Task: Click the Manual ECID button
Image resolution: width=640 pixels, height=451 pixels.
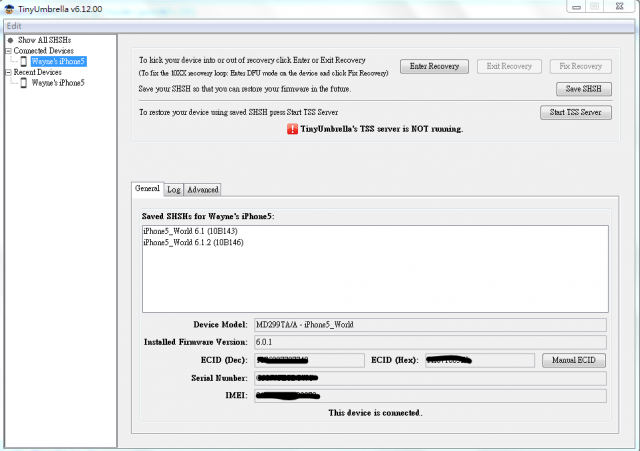Action: pos(573,360)
